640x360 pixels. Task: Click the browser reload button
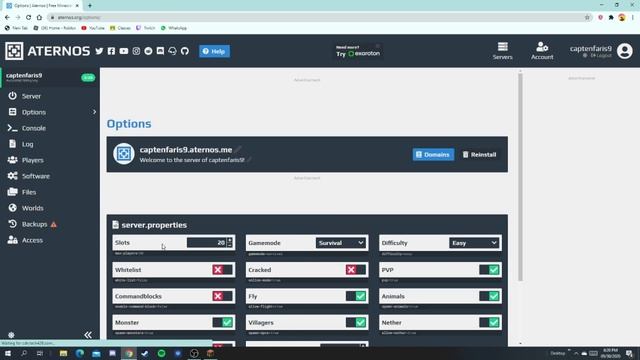tap(28, 18)
